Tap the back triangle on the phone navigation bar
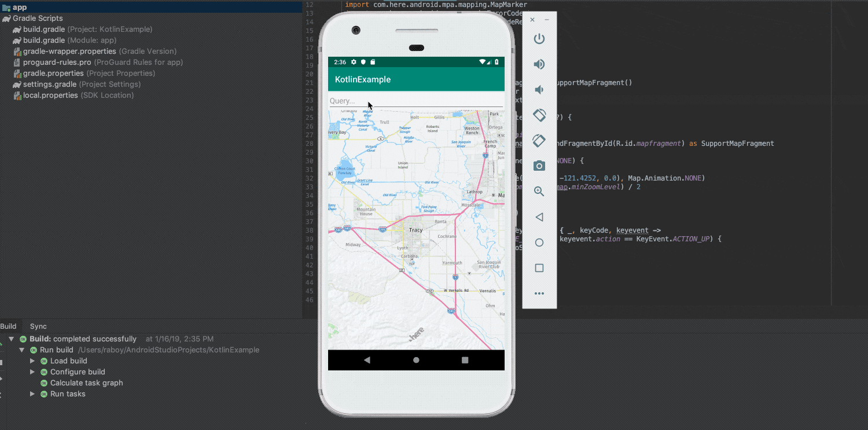 tap(367, 360)
